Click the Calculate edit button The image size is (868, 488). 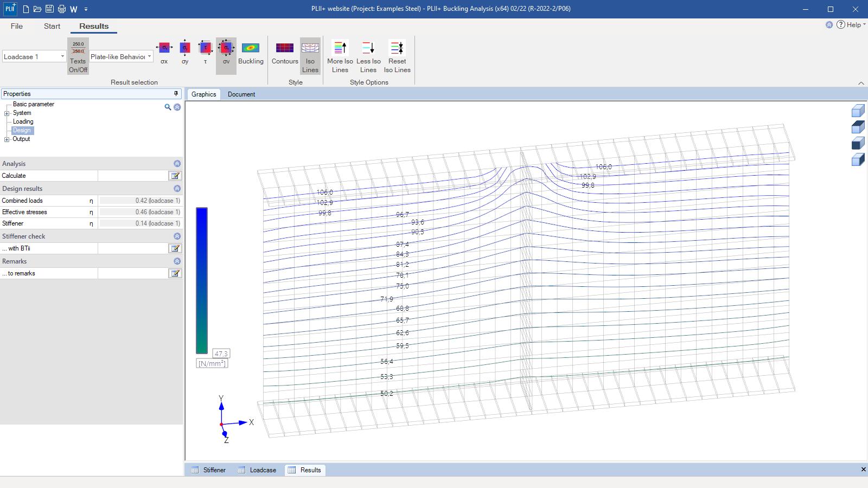(175, 176)
